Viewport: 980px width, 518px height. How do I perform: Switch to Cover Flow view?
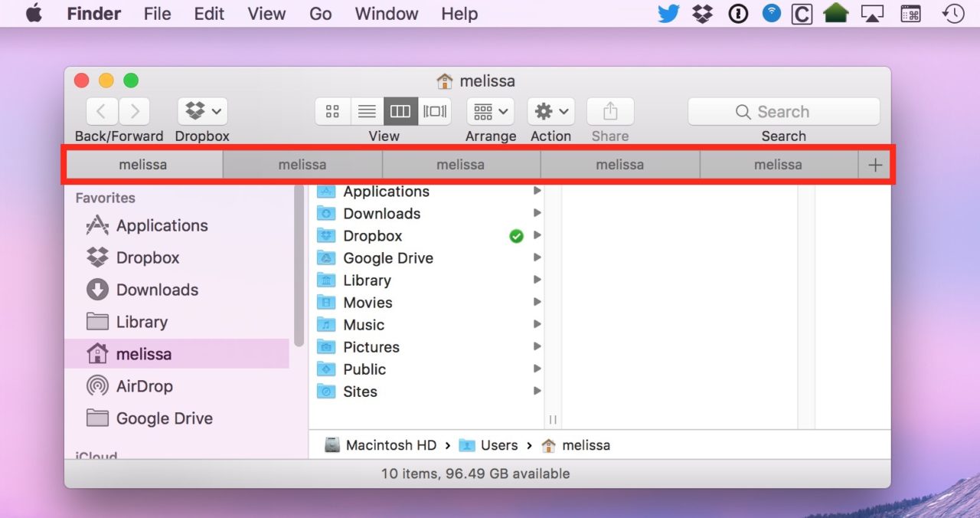tap(434, 111)
